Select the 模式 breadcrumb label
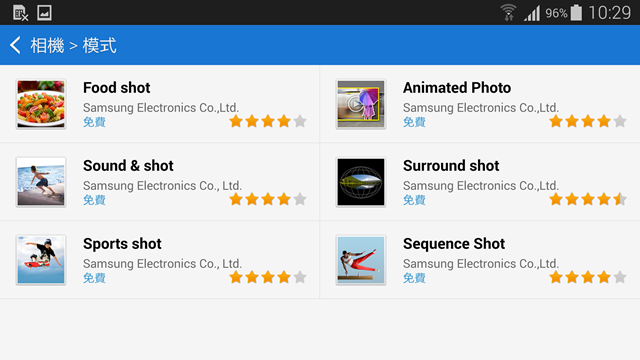Image resolution: width=640 pixels, height=360 pixels. tap(100, 45)
